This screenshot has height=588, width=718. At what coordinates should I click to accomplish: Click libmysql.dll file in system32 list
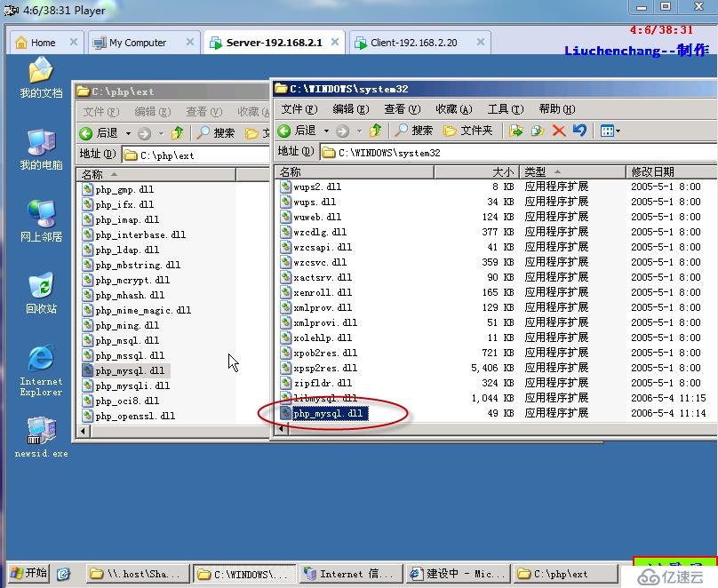point(325,398)
